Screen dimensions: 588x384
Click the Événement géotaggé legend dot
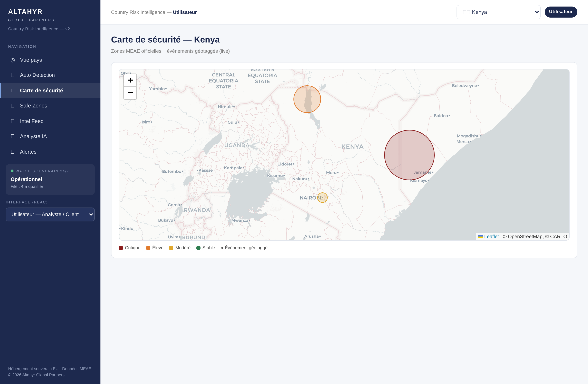tap(222, 248)
